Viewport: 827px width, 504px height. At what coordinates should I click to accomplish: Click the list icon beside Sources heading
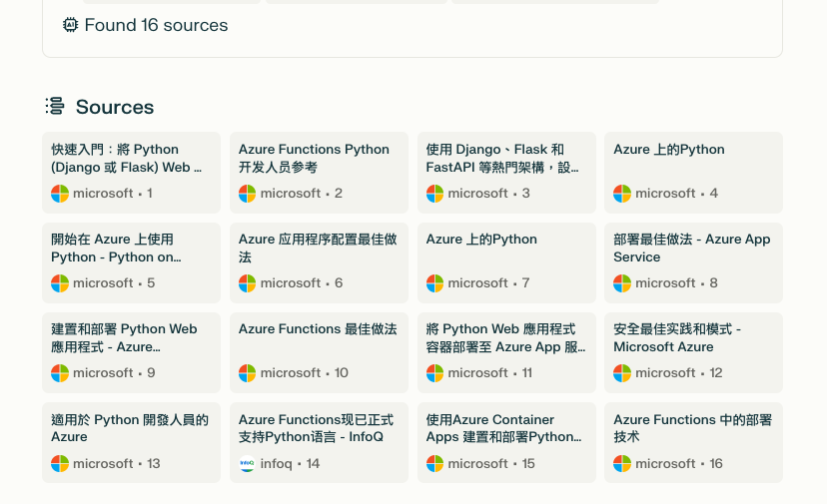click(x=55, y=106)
